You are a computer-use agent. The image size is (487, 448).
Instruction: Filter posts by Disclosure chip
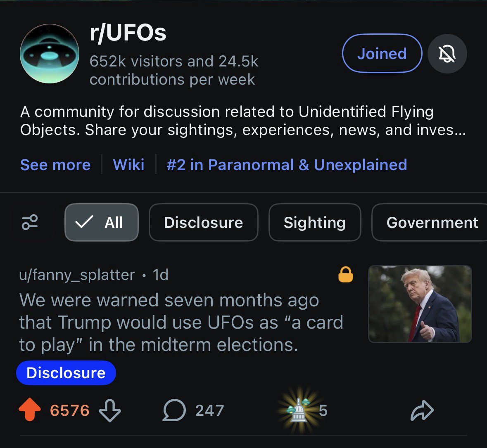pyautogui.click(x=203, y=222)
